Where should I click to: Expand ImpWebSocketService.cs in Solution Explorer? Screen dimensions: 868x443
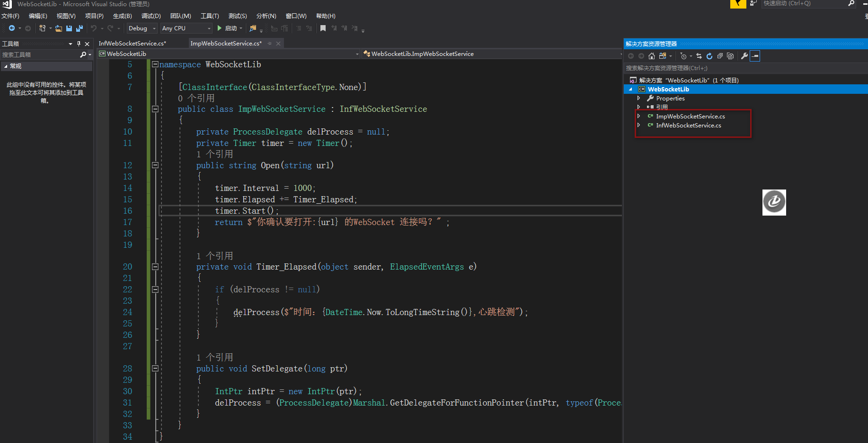point(638,116)
